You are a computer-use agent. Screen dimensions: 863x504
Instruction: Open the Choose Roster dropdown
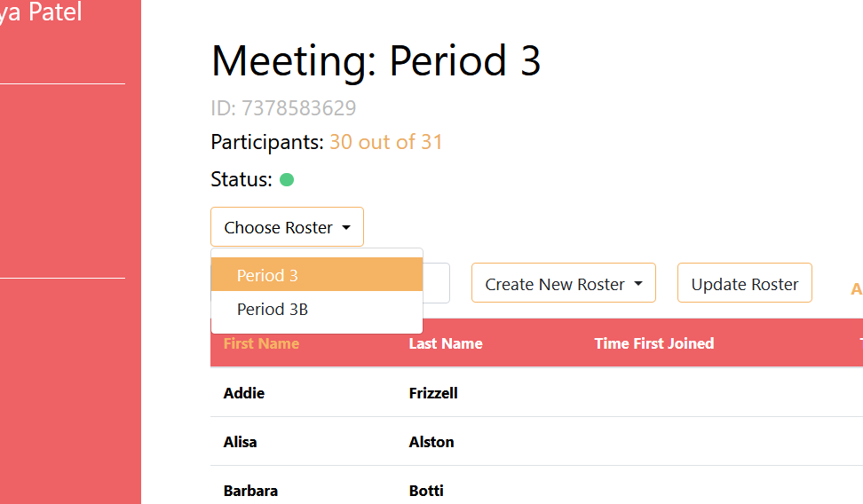pyautogui.click(x=287, y=226)
